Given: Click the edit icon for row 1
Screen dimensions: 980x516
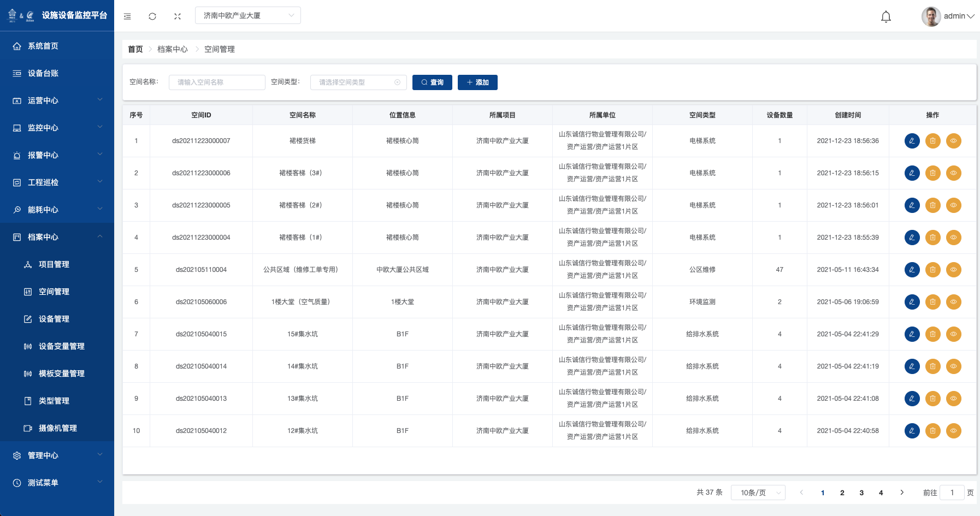Looking at the screenshot, I should click(x=912, y=141).
